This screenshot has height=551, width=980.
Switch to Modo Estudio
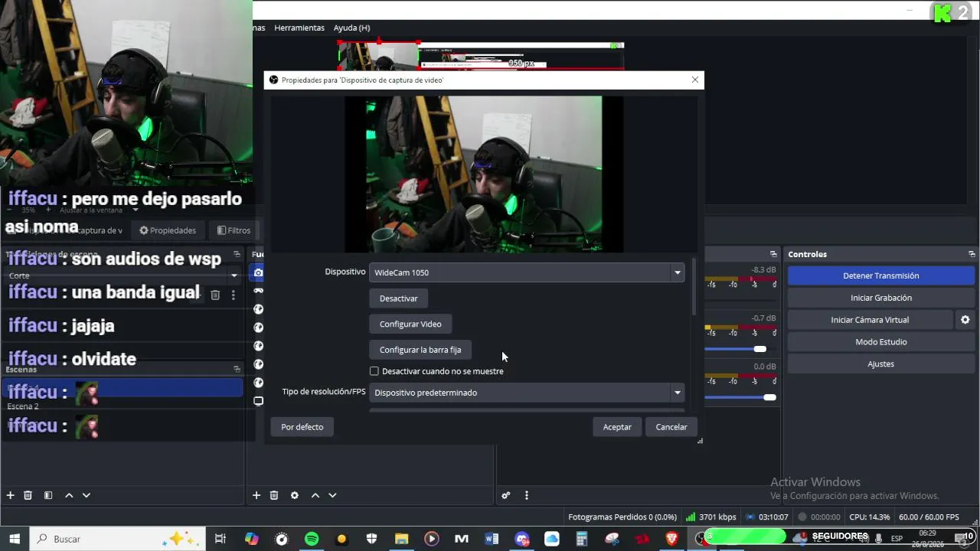coord(881,342)
